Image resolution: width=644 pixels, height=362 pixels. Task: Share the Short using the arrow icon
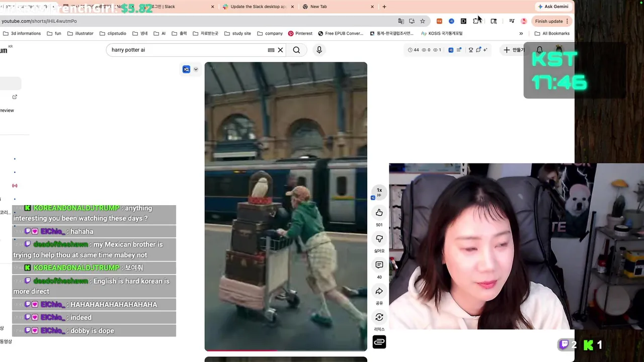tap(379, 291)
